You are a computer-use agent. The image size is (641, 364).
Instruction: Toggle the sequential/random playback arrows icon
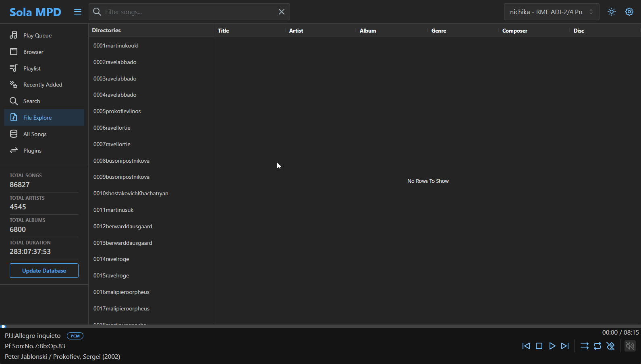(x=584, y=346)
